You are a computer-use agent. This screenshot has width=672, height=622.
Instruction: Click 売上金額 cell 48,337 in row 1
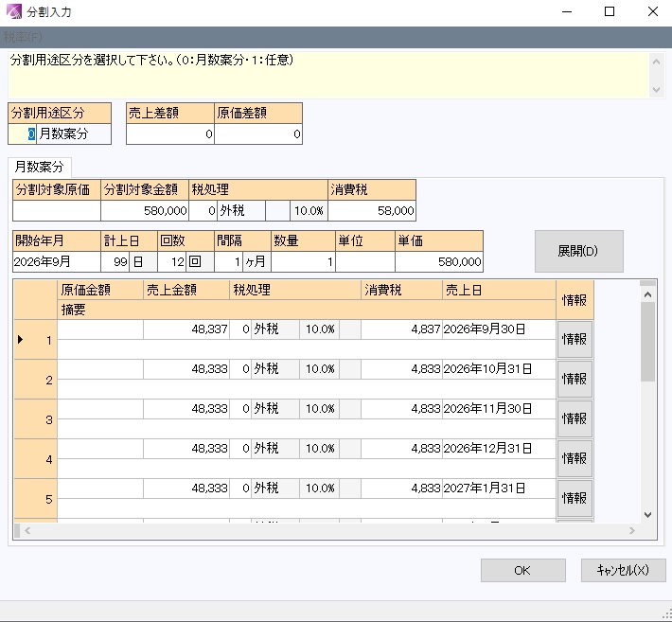tap(186, 329)
